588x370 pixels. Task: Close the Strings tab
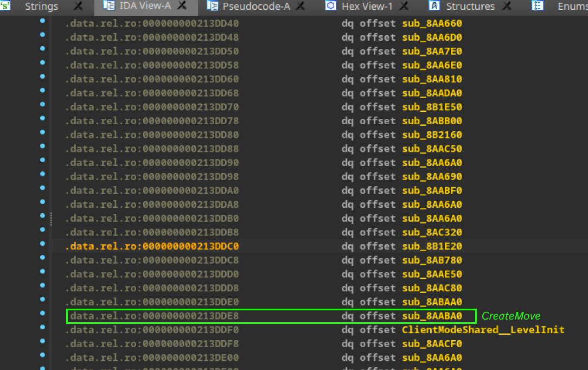pos(78,7)
